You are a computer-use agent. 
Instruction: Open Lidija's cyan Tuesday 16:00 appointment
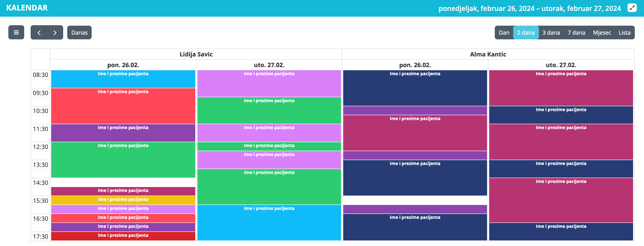(x=269, y=223)
